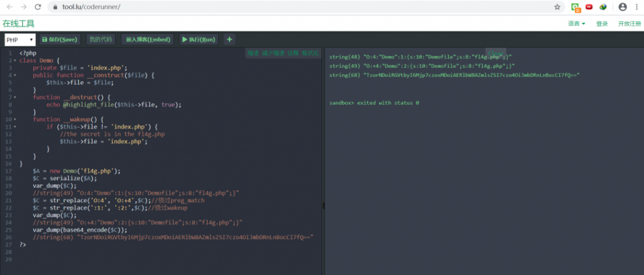Click 嵌入博客(Embed) button

tap(148, 40)
